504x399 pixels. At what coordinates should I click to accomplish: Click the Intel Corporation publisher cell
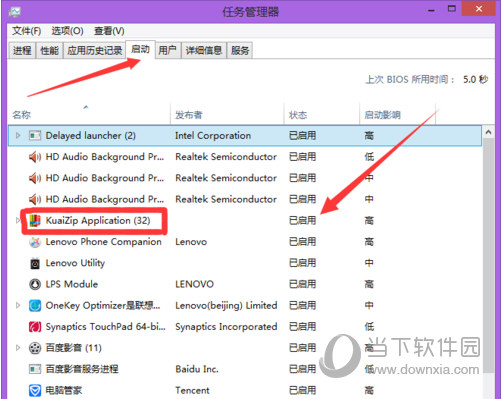click(x=213, y=136)
